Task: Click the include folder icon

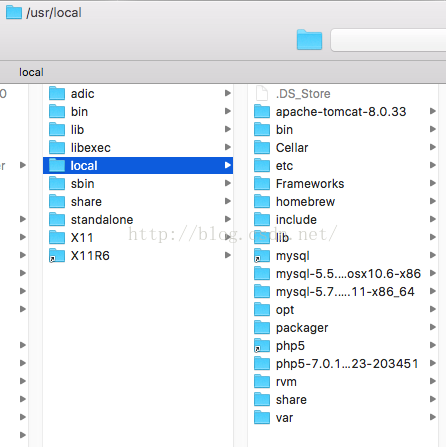Action: (262, 219)
